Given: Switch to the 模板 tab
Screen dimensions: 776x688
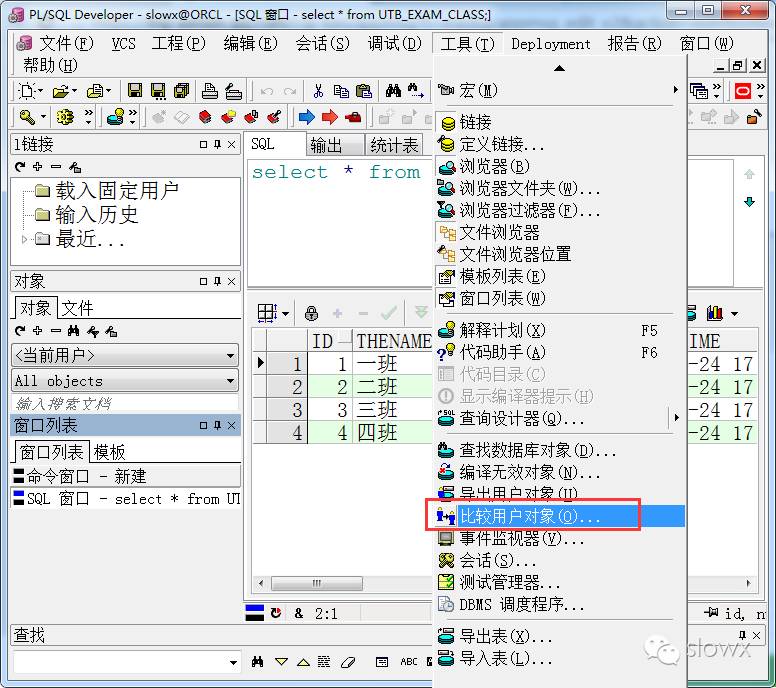Looking at the screenshot, I should pyautogui.click(x=109, y=452).
